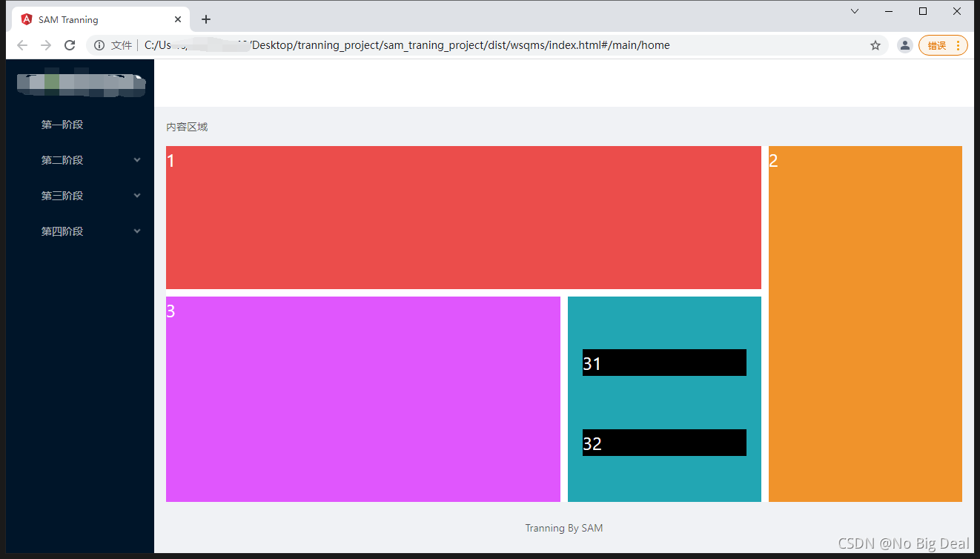Minimize the Chrome window
Image resolution: width=980 pixels, height=559 pixels.
[x=889, y=11]
